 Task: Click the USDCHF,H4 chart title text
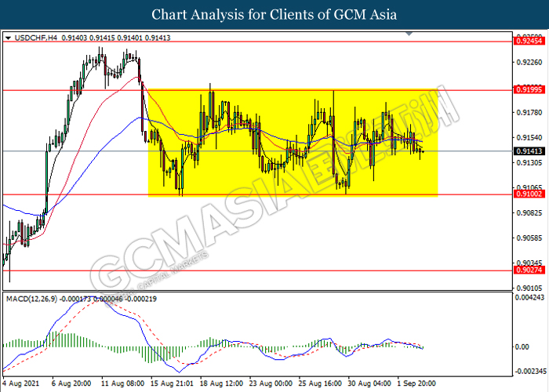(x=36, y=38)
